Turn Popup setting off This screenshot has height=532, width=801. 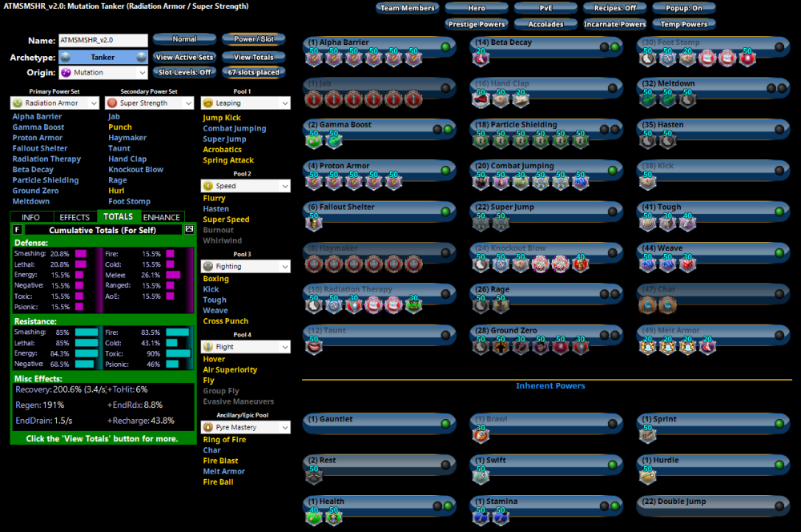click(683, 7)
